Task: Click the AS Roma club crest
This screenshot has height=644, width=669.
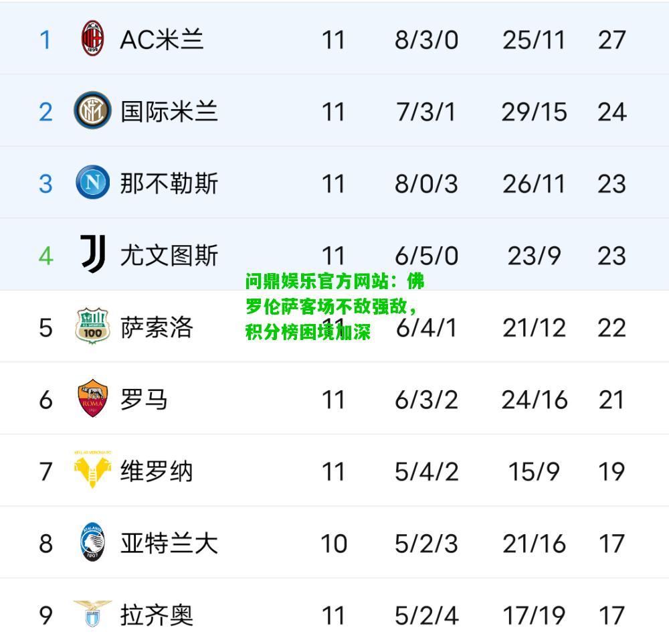Action: click(x=92, y=398)
